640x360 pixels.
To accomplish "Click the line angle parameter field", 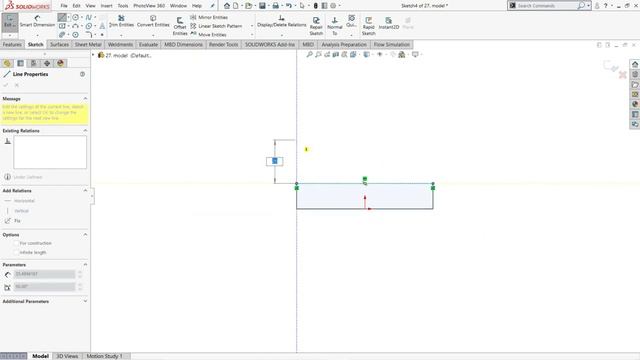I will [44, 287].
